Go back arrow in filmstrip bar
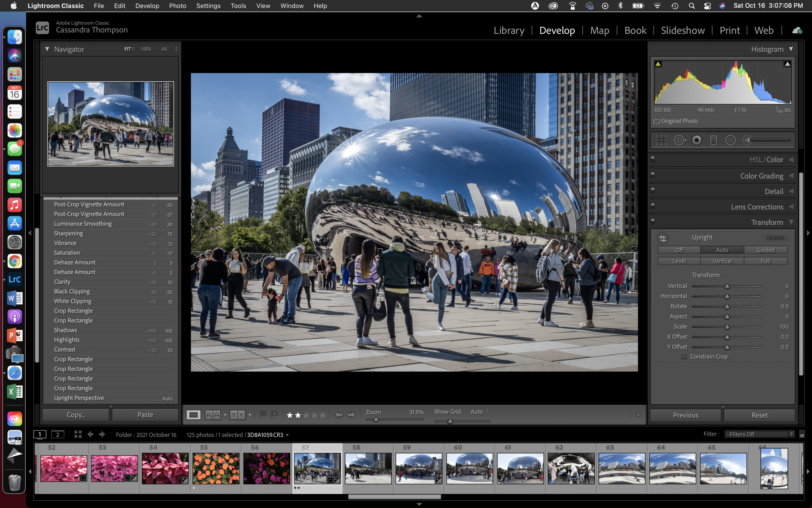The height and width of the screenshot is (508, 812). pos(90,434)
